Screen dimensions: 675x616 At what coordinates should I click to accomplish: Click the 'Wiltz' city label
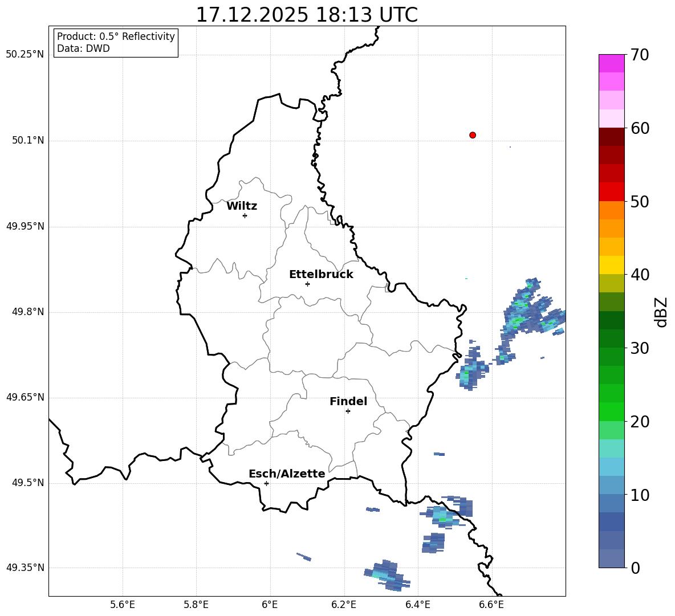tap(242, 206)
